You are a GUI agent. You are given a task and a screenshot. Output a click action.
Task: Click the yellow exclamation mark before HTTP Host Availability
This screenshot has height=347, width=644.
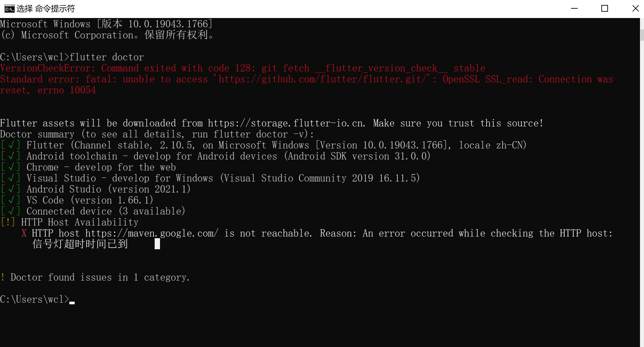click(x=8, y=222)
